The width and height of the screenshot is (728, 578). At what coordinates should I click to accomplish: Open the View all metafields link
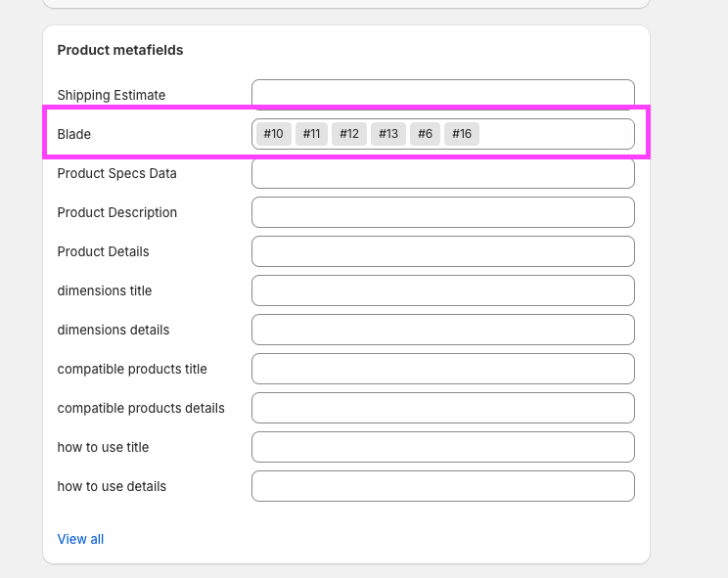pos(80,539)
